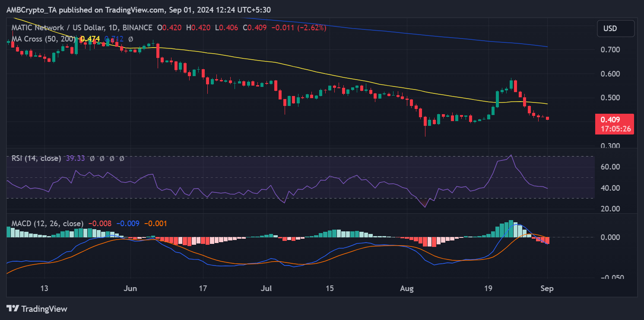Viewport: 644px width, 320px height.
Task: Click the -0.011 (-2.62%) change value
Action: click(298, 27)
